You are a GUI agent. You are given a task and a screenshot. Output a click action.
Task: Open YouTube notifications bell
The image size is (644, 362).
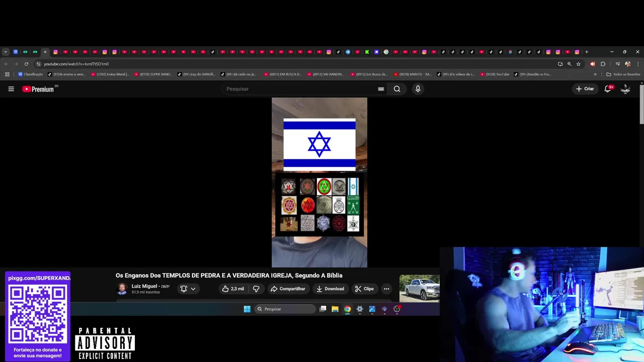click(608, 89)
